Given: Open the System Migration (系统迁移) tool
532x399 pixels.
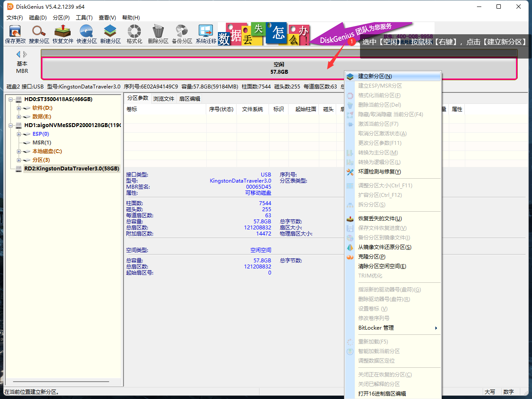Looking at the screenshot, I should [206, 34].
